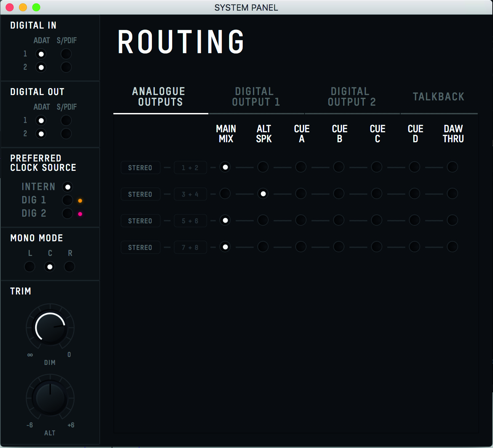Toggle STEREO mode for outputs 7 + 8

(x=140, y=247)
